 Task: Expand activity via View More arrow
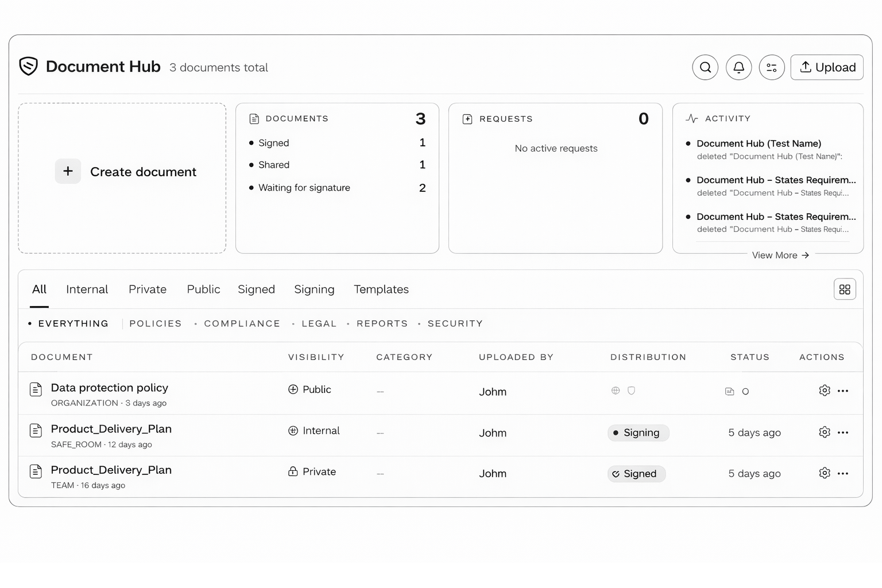[780, 255]
